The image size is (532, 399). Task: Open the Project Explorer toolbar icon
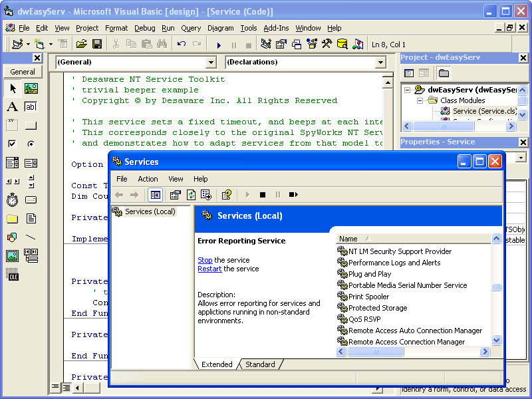point(265,44)
